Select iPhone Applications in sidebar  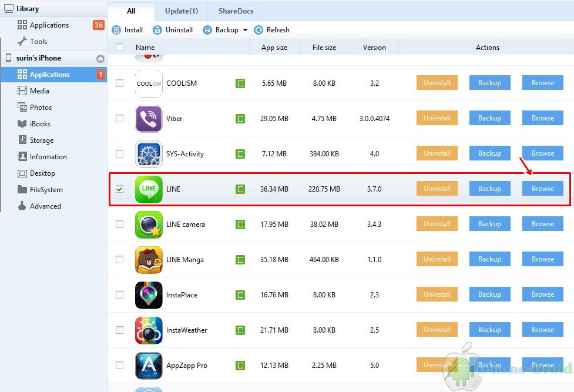tap(53, 75)
